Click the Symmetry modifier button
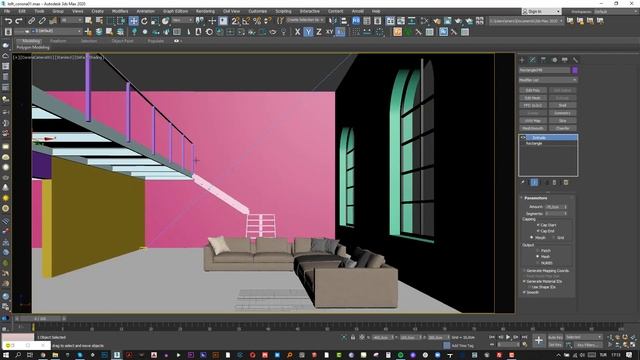 tap(562, 113)
